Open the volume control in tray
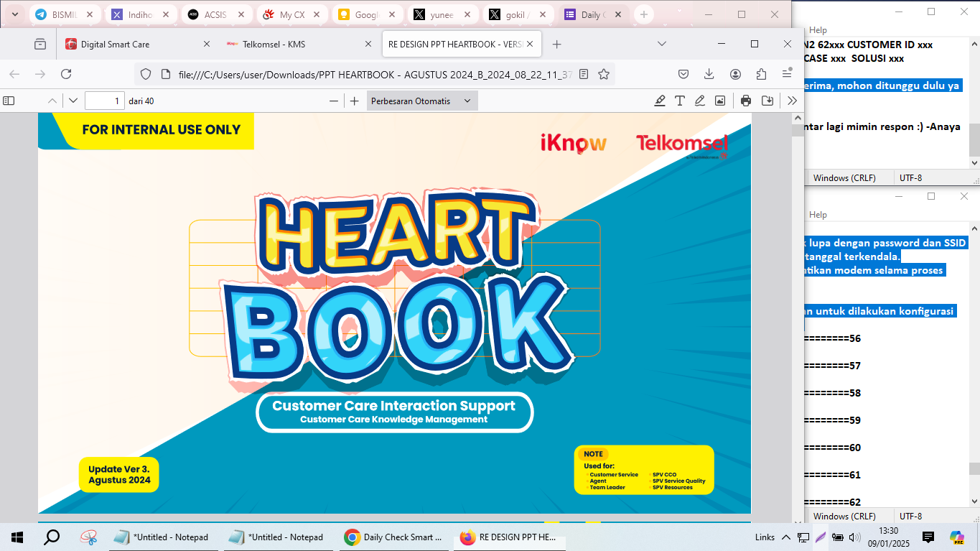Image resolution: width=980 pixels, height=551 pixels. tap(855, 537)
